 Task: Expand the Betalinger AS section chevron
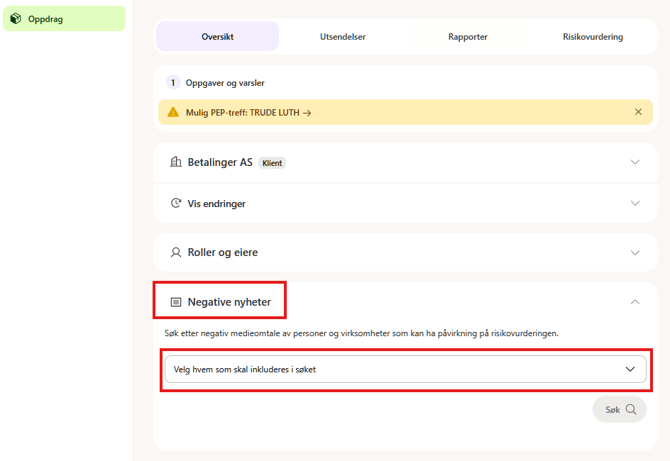click(635, 162)
